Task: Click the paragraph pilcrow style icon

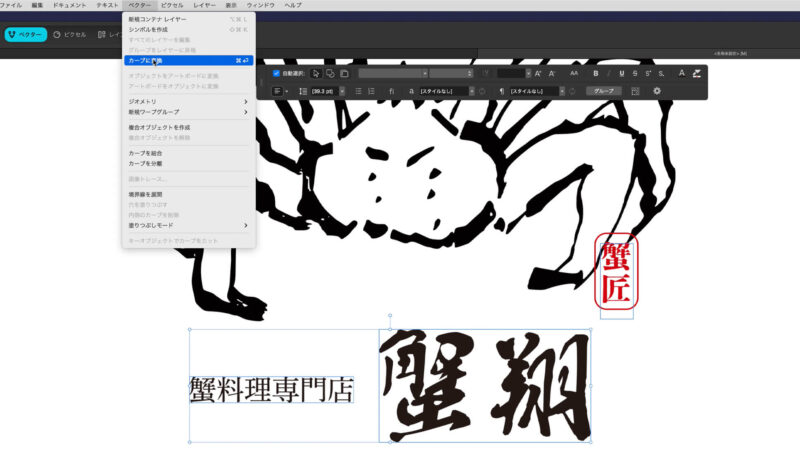Action: [x=502, y=91]
